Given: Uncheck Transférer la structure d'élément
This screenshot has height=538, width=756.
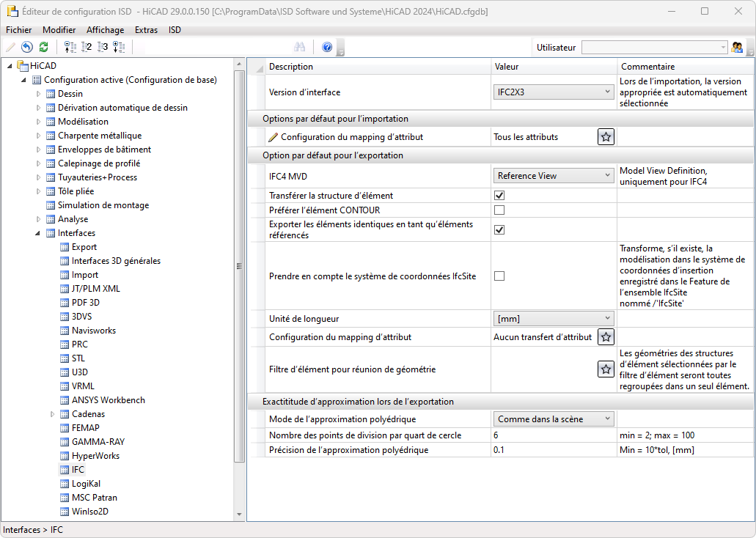Looking at the screenshot, I should pos(499,196).
